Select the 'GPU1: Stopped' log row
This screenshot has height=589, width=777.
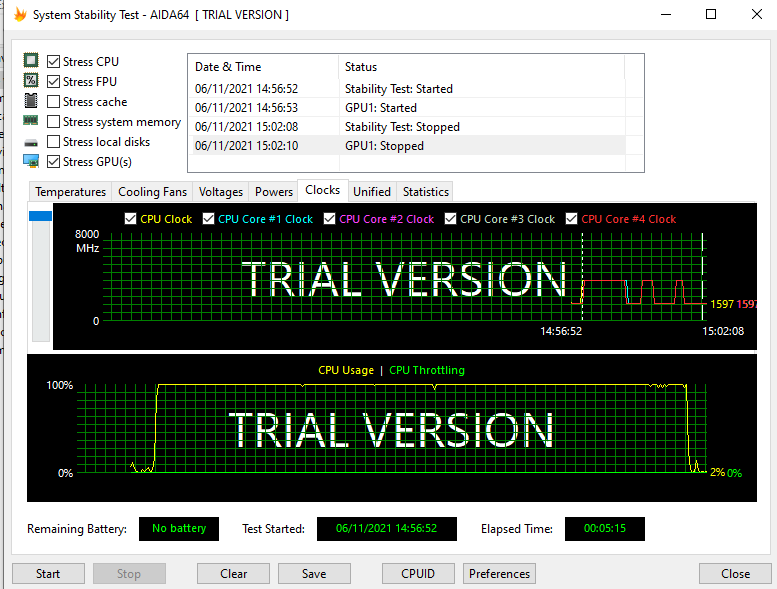407,146
